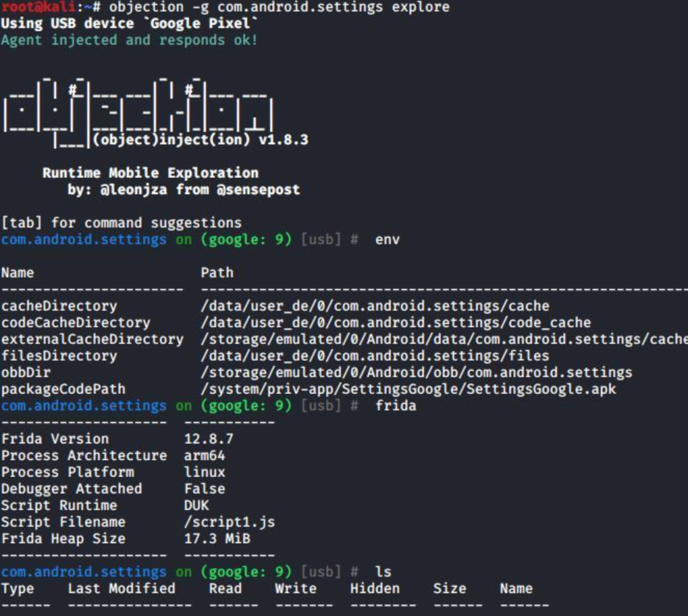Screen dimensions: 688x616
Task: Click the 'Read' column header
Action: click(226, 588)
